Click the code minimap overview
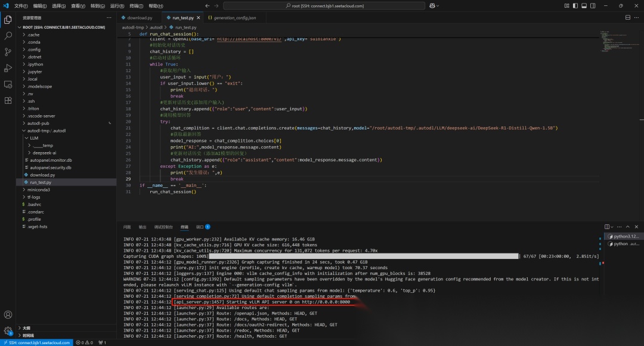The image size is (644, 346). pos(620,41)
